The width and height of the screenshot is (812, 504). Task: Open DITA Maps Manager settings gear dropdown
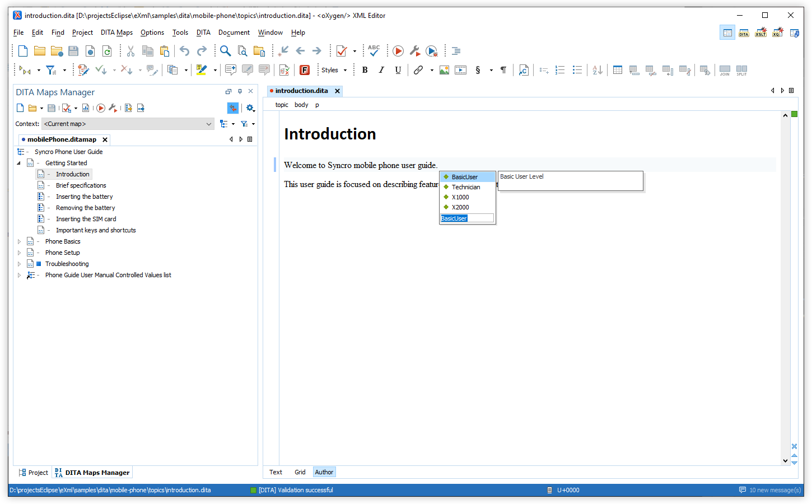pos(250,108)
